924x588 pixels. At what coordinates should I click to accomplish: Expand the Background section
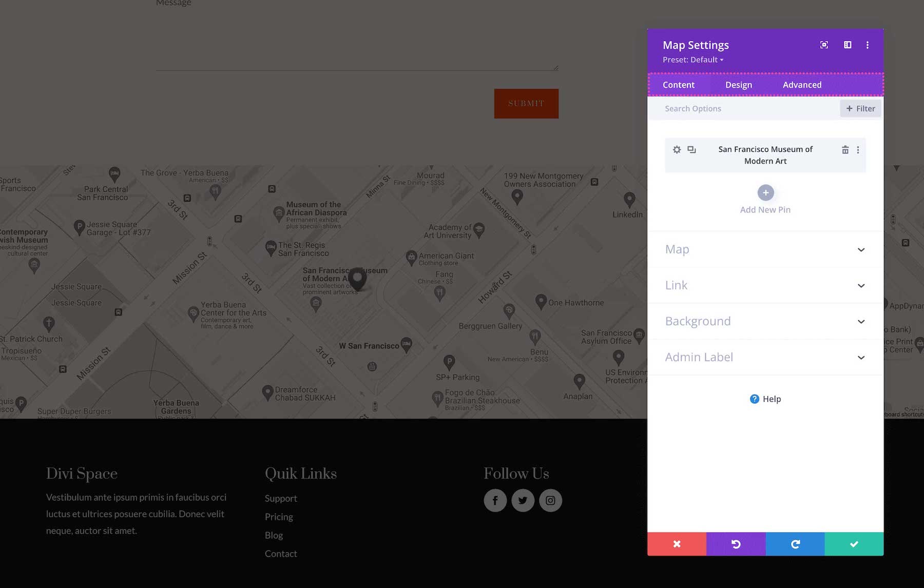click(x=764, y=321)
